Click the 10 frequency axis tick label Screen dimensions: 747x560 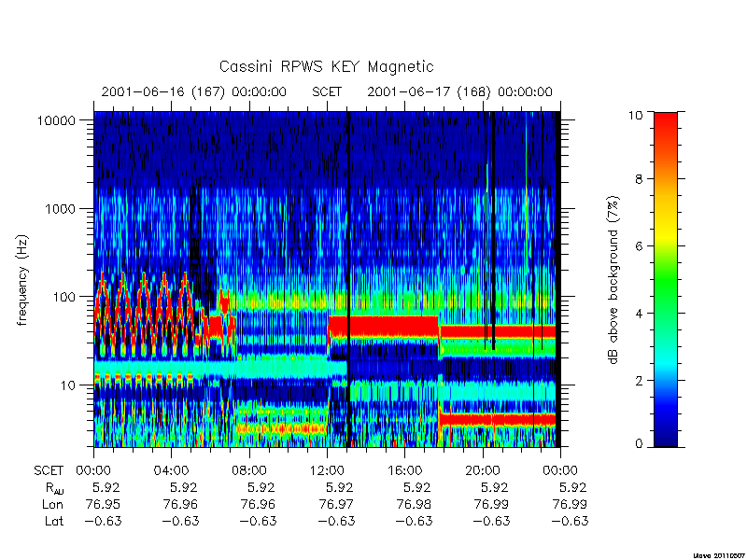click(x=68, y=385)
